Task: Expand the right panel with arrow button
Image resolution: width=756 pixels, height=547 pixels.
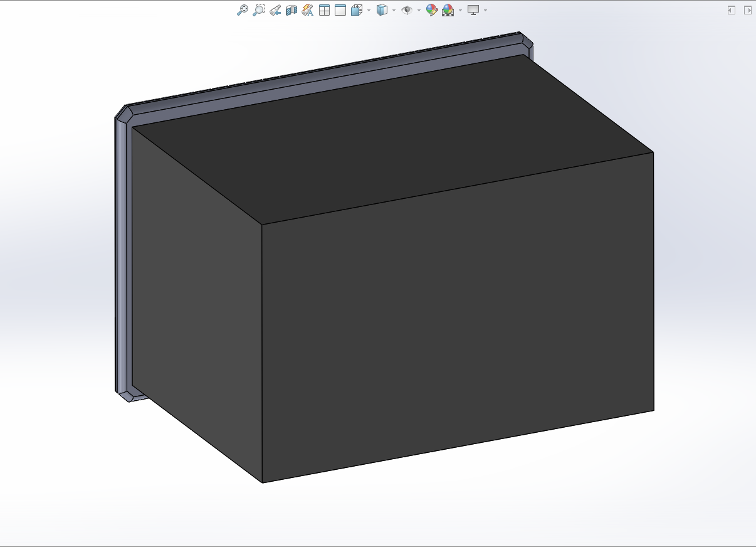Action: click(x=747, y=10)
